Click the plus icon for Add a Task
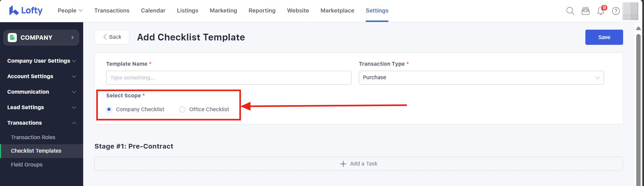 [x=343, y=164]
